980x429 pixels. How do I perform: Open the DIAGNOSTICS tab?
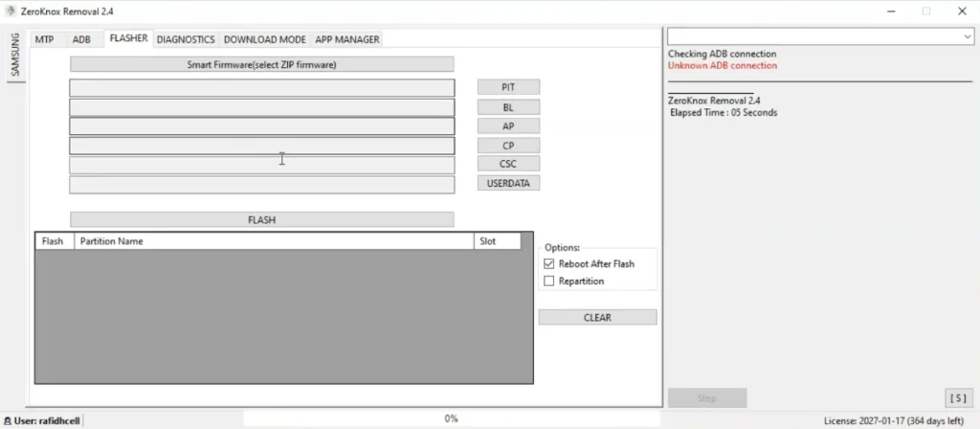click(186, 39)
